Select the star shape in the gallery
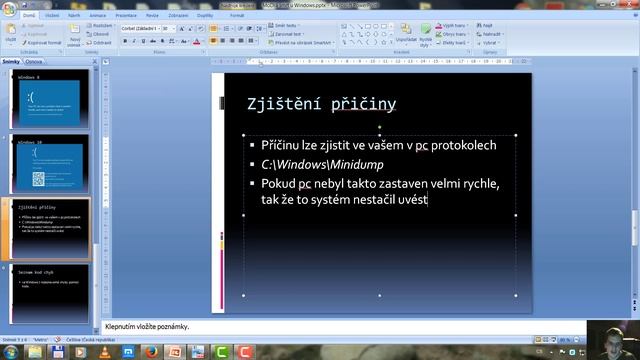The height and width of the screenshot is (360, 640). [x=383, y=42]
